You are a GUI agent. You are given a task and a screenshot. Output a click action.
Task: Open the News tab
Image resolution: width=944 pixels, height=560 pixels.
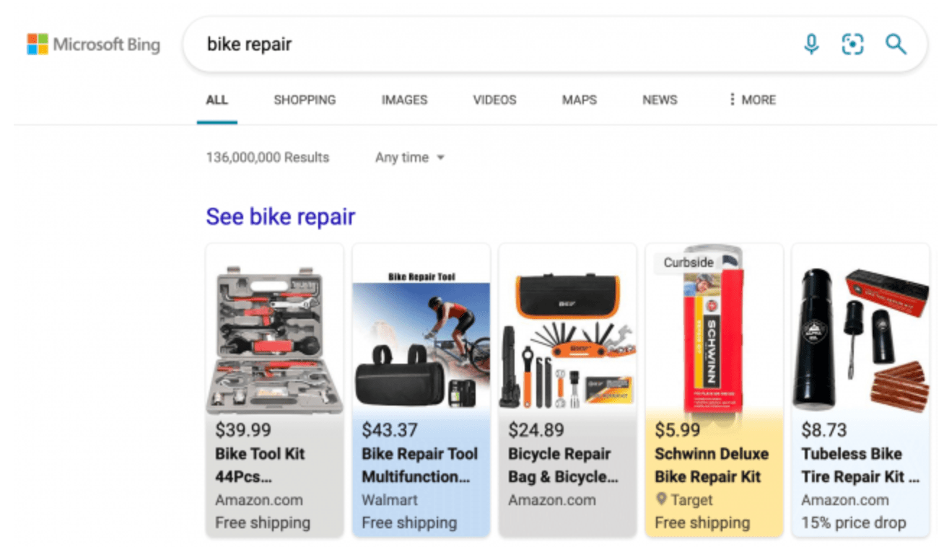[x=660, y=100]
